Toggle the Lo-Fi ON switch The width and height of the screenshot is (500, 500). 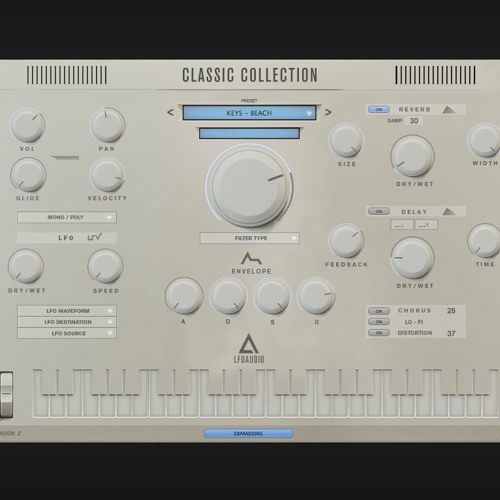coord(379,322)
